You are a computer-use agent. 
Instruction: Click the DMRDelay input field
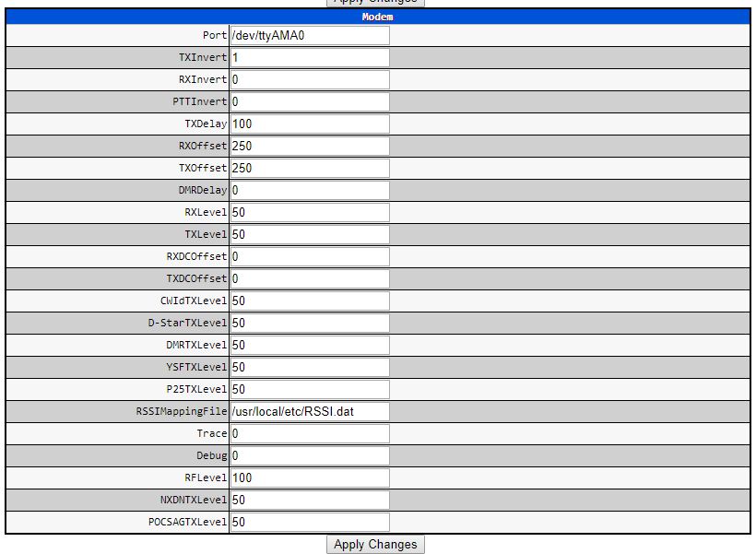(x=310, y=191)
